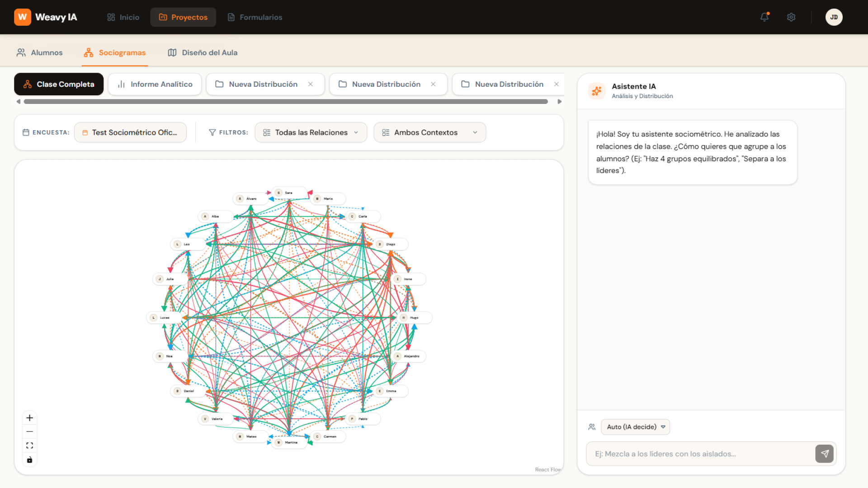
Task: Select the Sara node in graph
Action: click(290, 193)
